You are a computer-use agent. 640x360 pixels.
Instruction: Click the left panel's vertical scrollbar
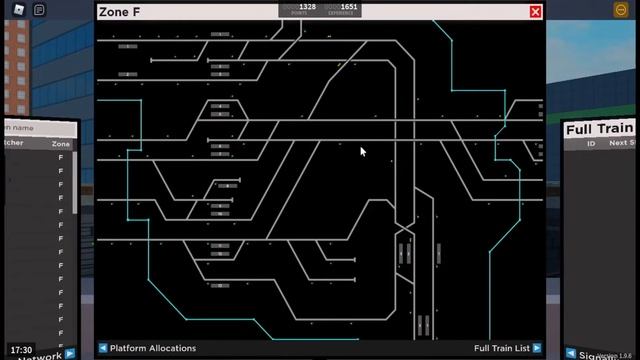(x=74, y=182)
